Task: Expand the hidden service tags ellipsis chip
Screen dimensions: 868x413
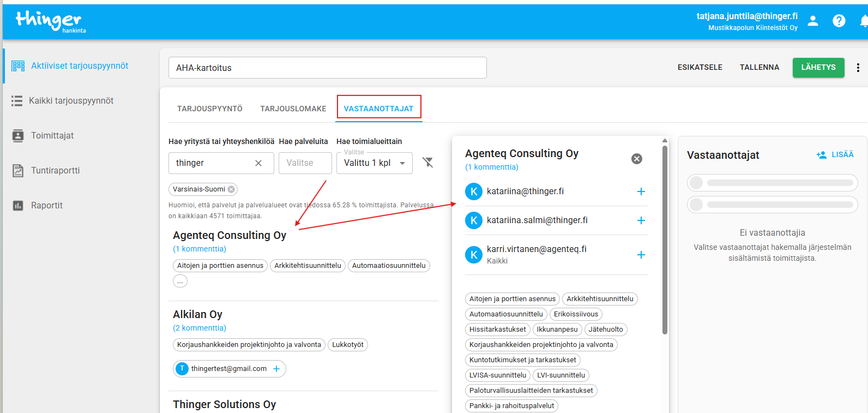Action: pos(180,281)
